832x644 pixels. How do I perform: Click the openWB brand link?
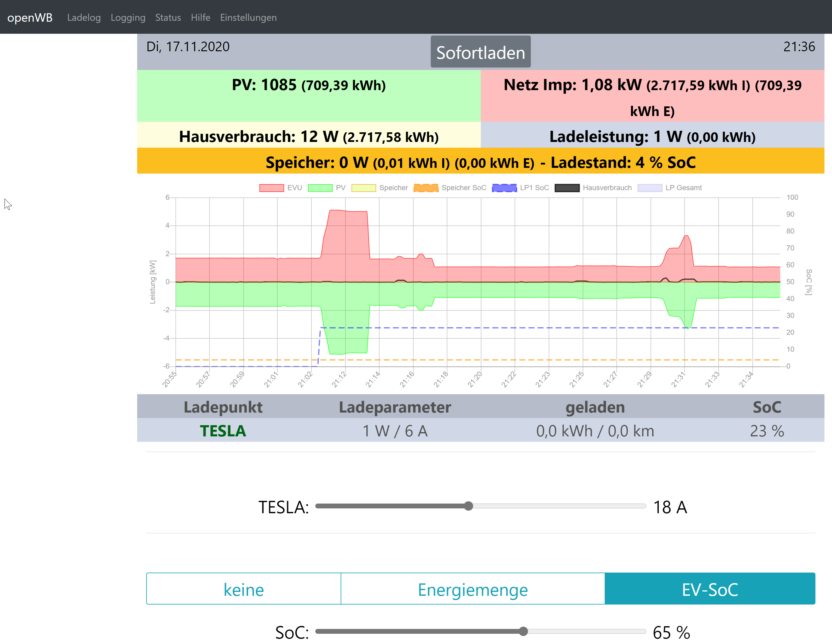30,17
